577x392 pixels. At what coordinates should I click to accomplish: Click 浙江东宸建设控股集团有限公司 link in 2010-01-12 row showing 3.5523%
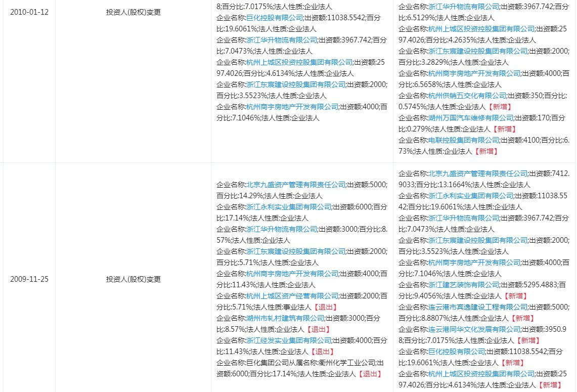pos(296,84)
